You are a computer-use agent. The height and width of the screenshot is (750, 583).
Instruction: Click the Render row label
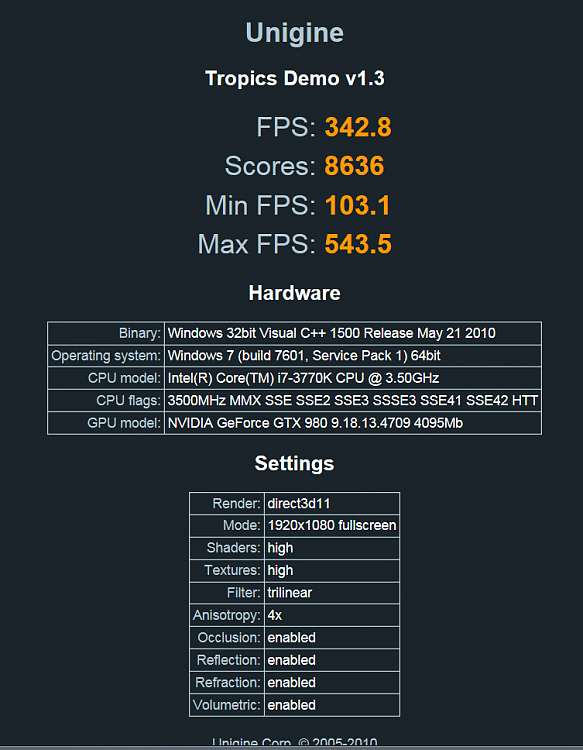[236, 504]
